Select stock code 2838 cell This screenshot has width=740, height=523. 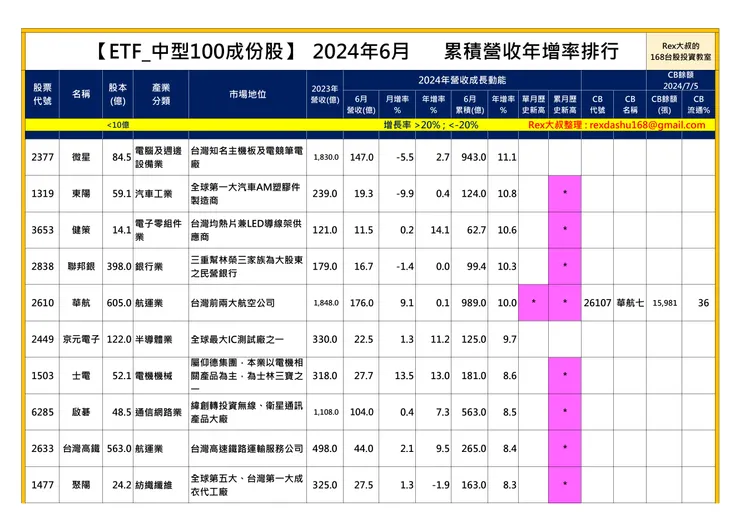pos(42,266)
